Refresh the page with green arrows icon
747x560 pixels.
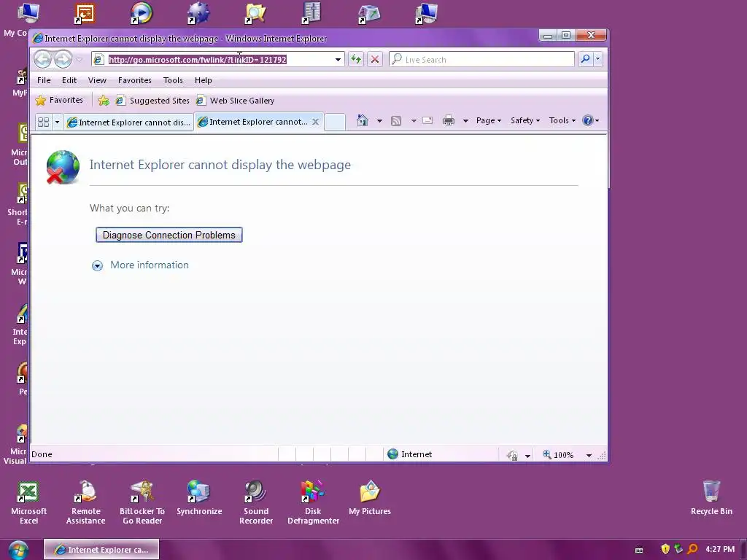tap(355, 60)
